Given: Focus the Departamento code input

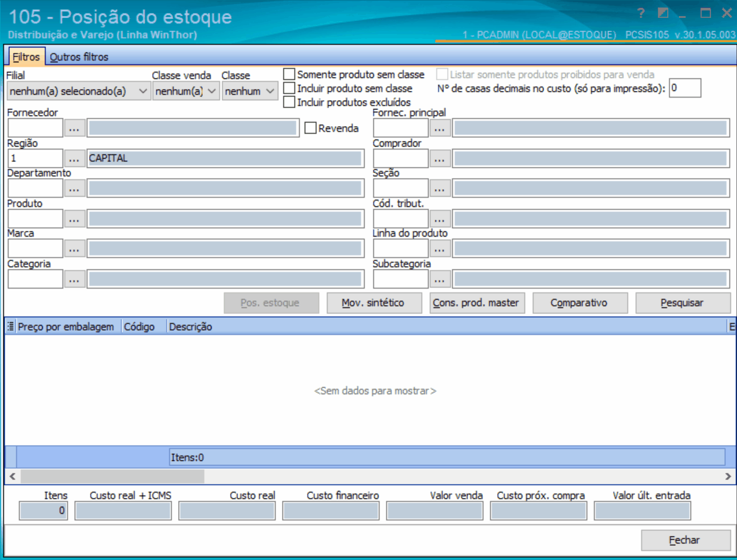Looking at the screenshot, I should point(35,189).
